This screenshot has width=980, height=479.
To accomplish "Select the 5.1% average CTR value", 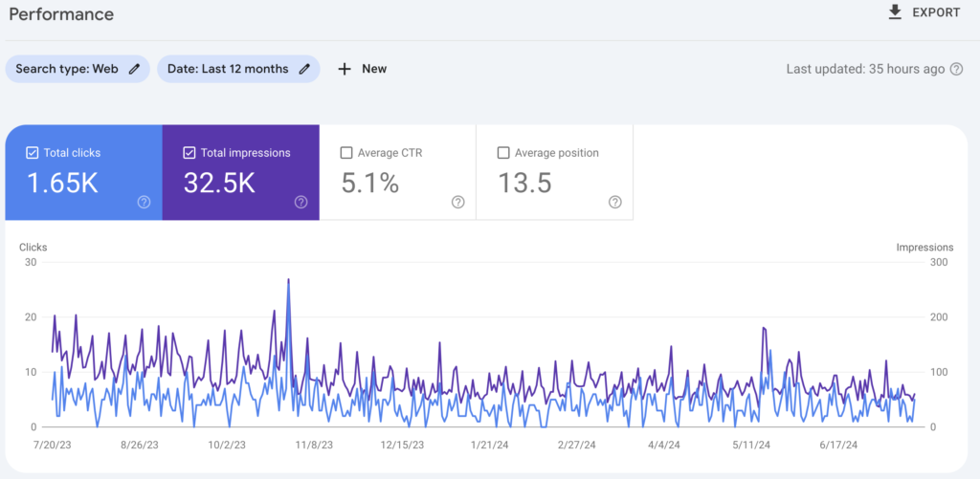I will pyautogui.click(x=370, y=183).
